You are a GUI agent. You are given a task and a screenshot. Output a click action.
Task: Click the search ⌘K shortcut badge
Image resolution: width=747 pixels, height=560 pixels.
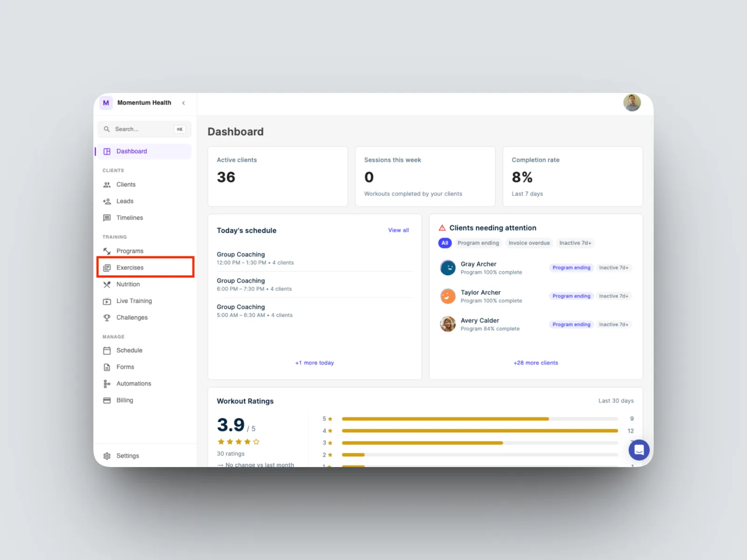point(180,129)
